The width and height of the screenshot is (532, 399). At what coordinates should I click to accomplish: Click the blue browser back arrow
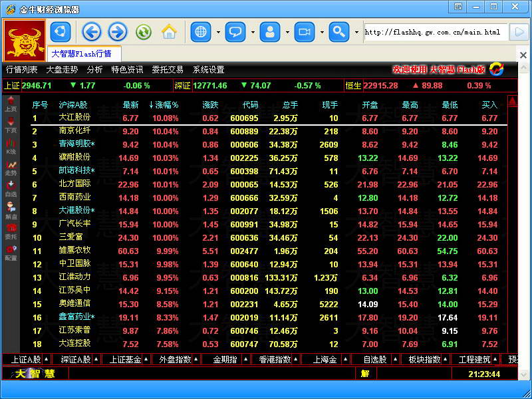tap(92, 32)
